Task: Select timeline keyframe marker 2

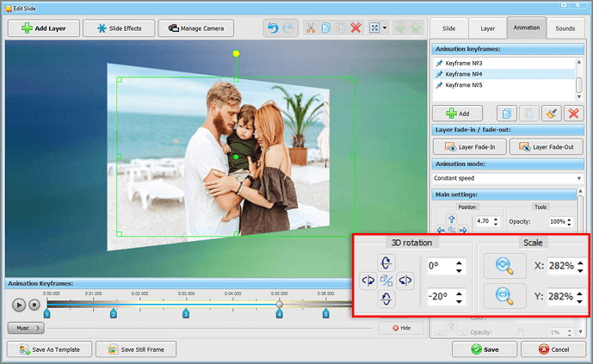Action: click(113, 313)
